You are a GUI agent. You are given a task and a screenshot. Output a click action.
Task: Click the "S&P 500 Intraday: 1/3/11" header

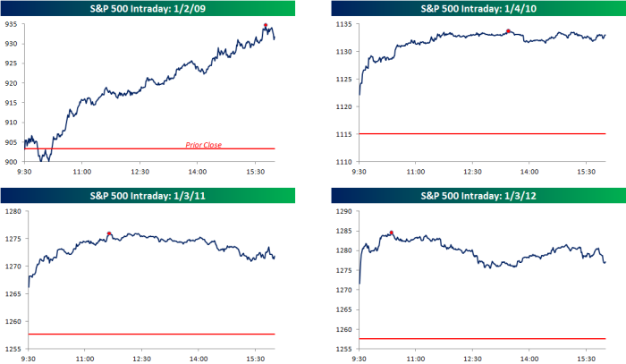click(x=150, y=196)
